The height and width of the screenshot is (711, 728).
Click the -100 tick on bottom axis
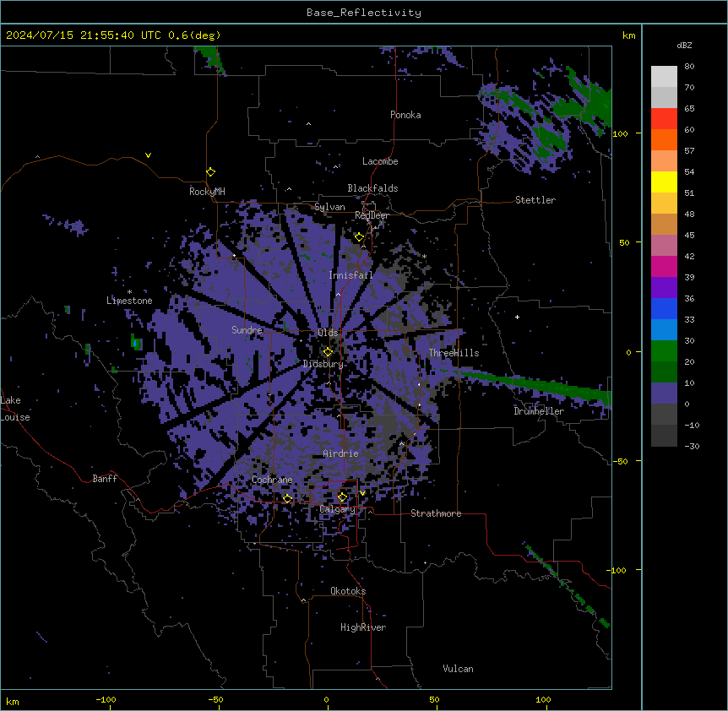(x=106, y=700)
